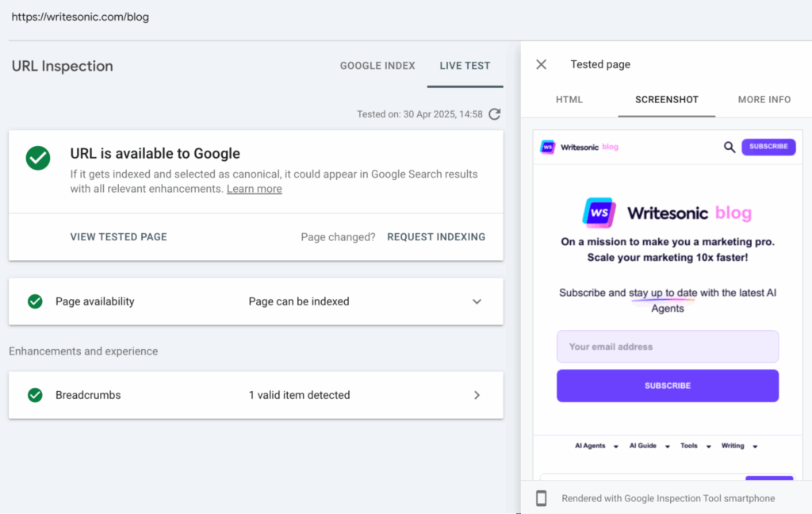Click the green check beside Page availability

35,301
